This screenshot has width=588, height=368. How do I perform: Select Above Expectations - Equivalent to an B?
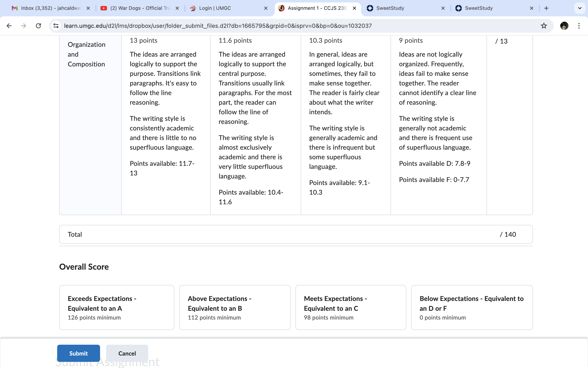[235, 307]
